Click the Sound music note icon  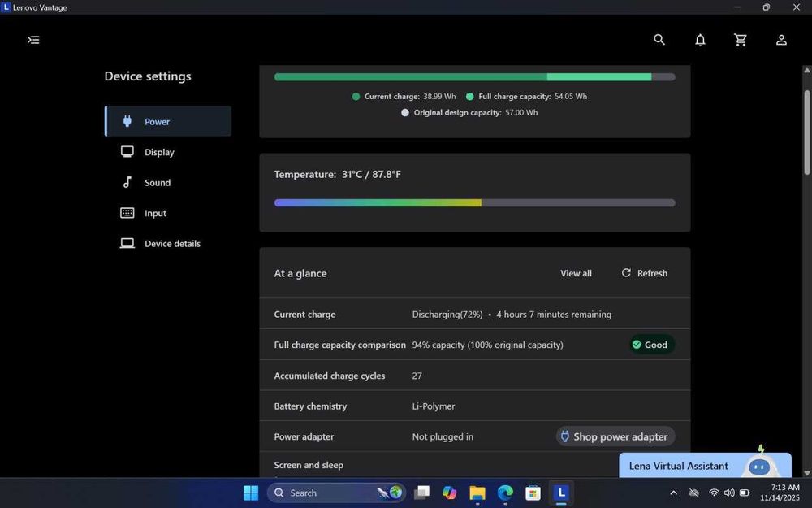127,182
